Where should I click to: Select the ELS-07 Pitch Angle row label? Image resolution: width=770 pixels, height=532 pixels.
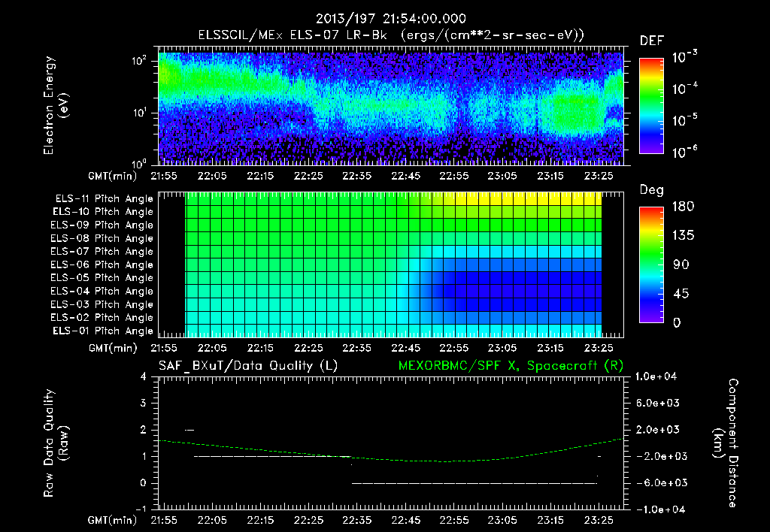(102, 252)
